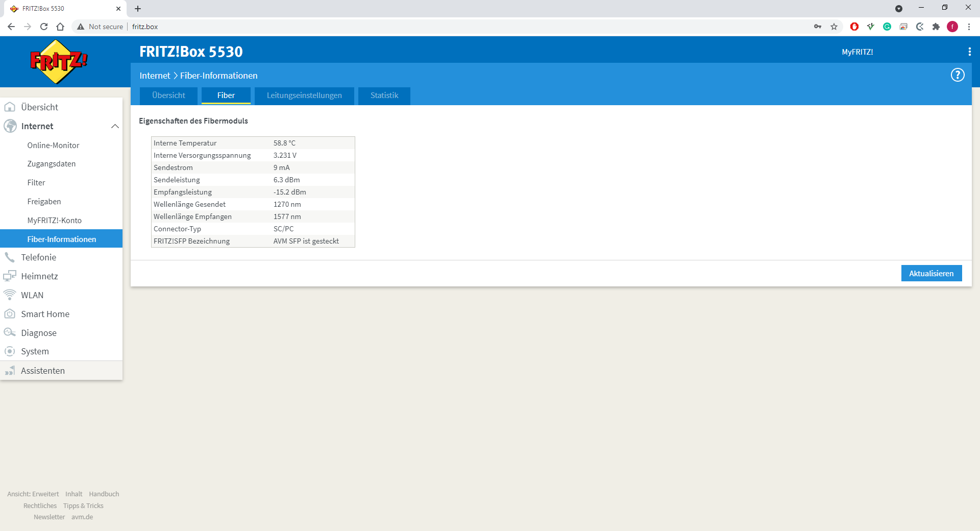Open the three-dot menu in FRITZ!Box header
This screenshot has height=531, width=980.
coord(969,52)
